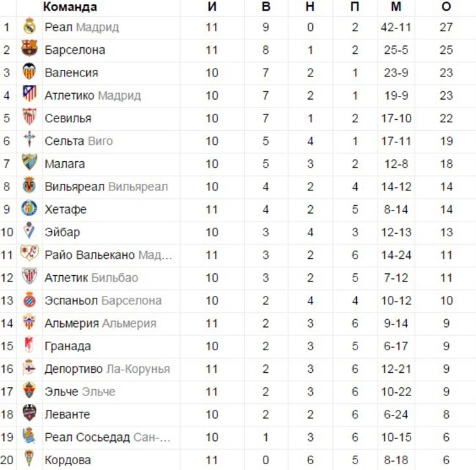Select the Valencia bat crest icon
Viewport: 476px width, 470px height.
coord(29,72)
